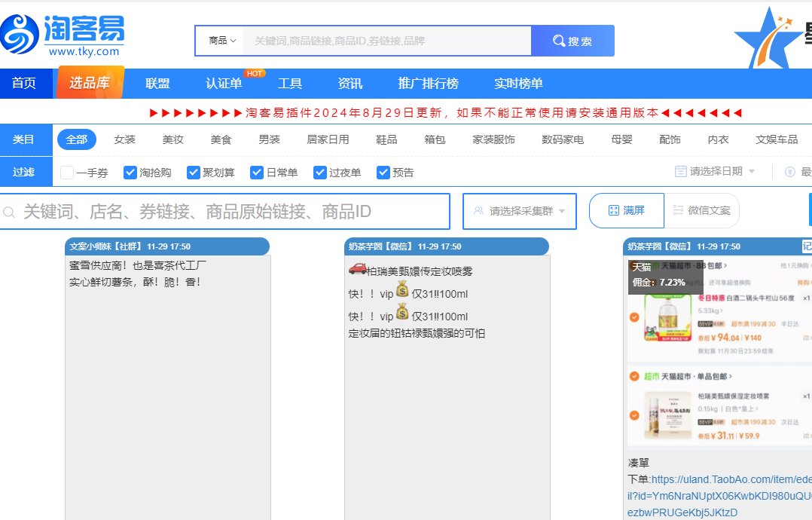
Task: Open the uland.TaobAo.com order link
Action: (720, 496)
